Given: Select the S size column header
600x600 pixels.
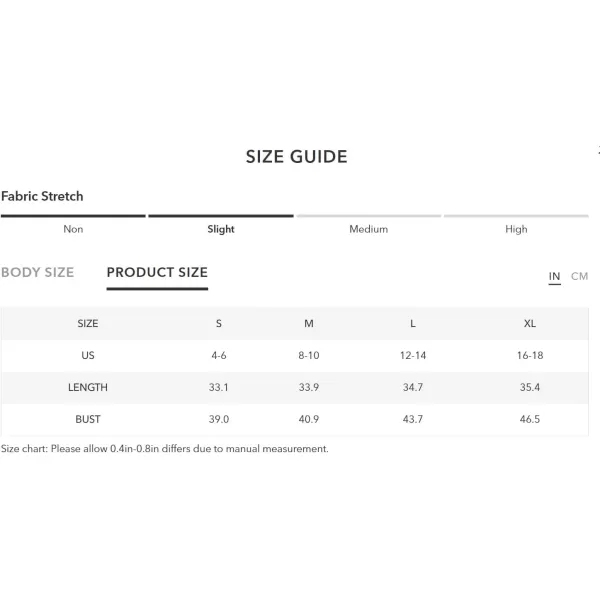Looking at the screenshot, I should point(219,324).
